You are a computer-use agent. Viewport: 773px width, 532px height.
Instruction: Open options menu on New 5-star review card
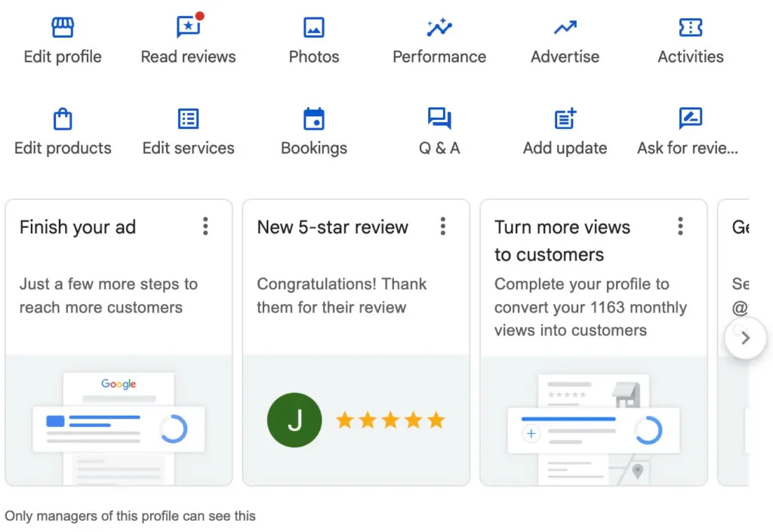[x=442, y=226]
